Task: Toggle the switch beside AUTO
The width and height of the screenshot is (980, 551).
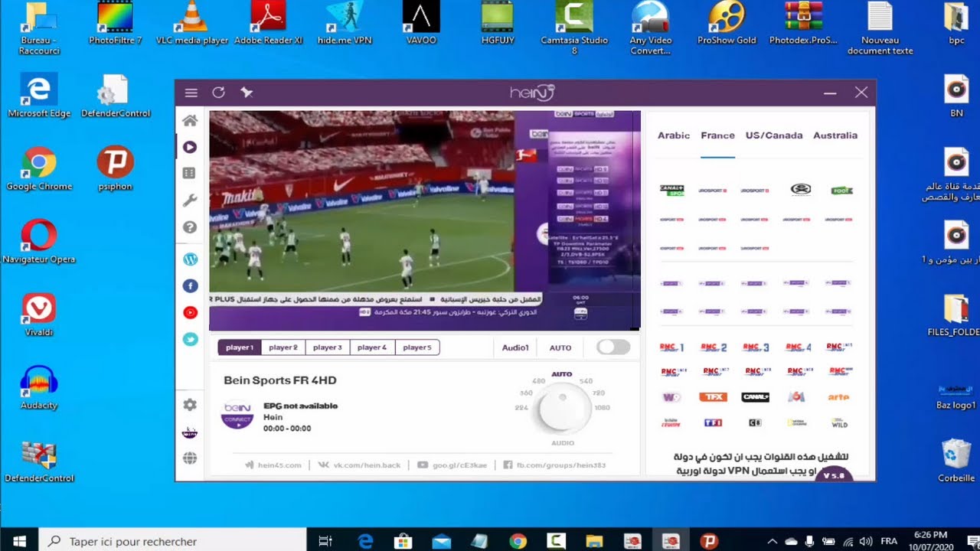Action: click(x=613, y=347)
